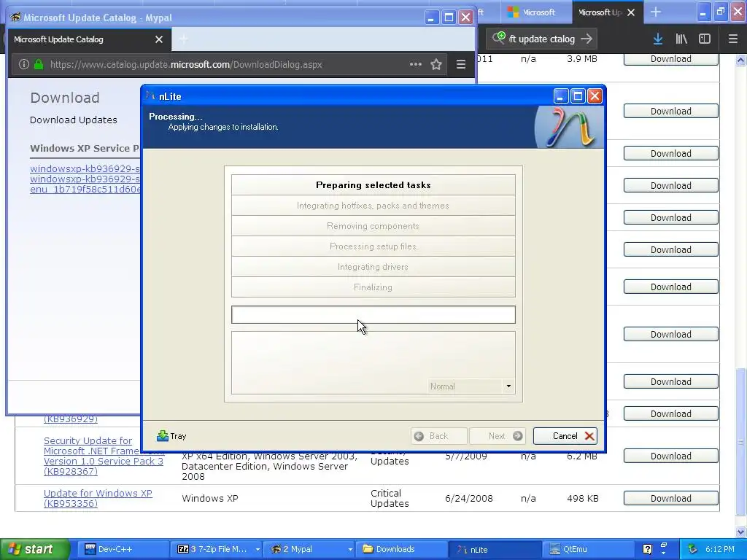The height and width of the screenshot is (560, 747).
Task: Open the KB936929 link in the catalog table
Action: 71,419
